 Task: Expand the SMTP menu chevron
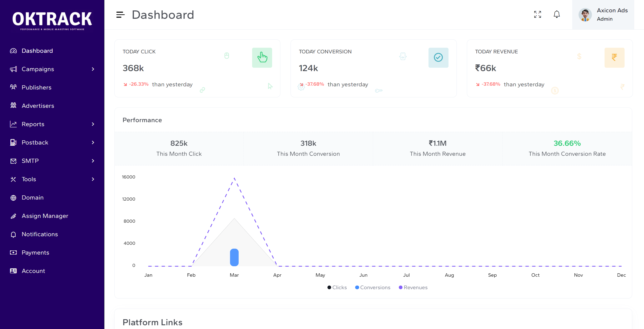pyautogui.click(x=93, y=161)
